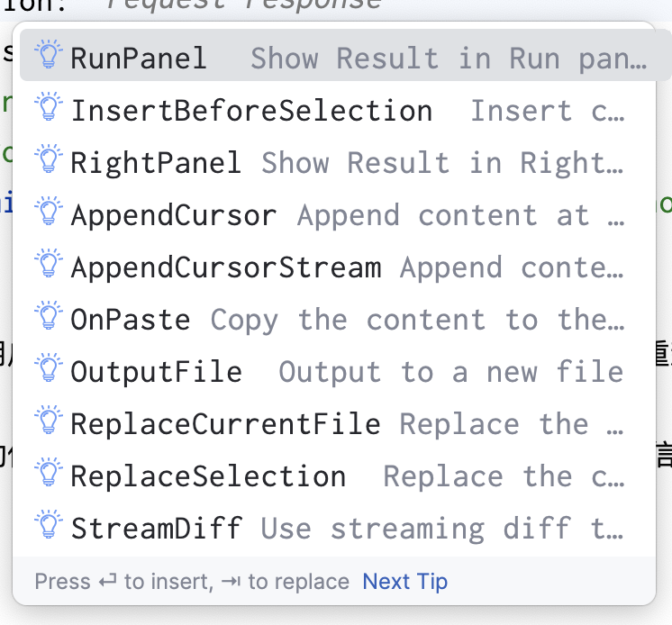
Task: Click the lightbulb icon beside ReplaceSelection
Action: click(x=47, y=474)
